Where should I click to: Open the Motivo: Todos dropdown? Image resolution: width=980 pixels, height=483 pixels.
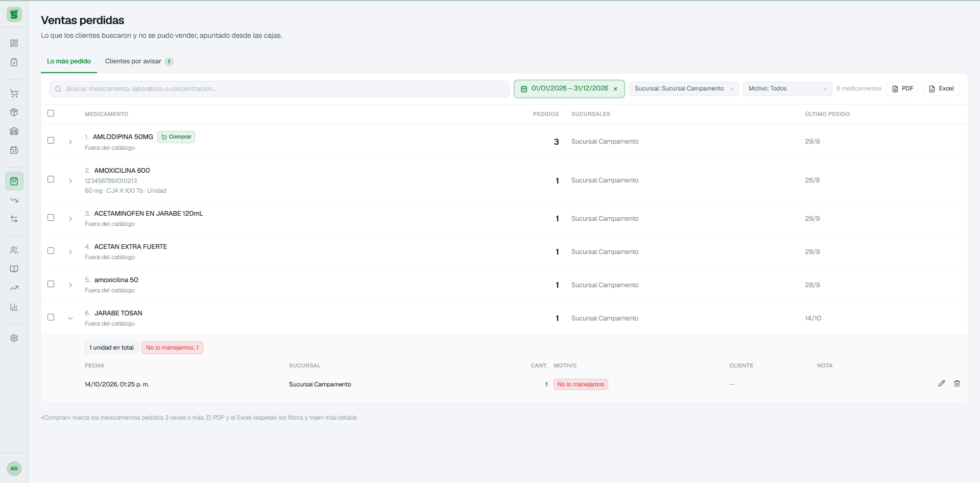787,89
